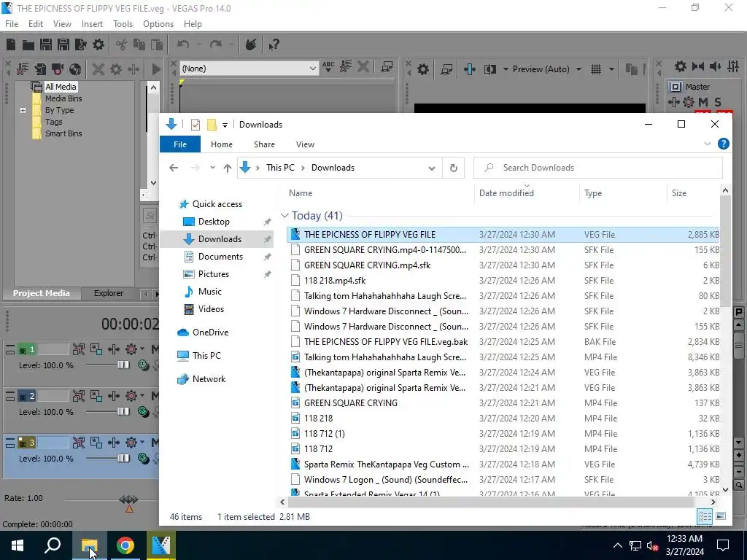This screenshot has width=747, height=560.
Task: Click Preview on External Monitor icon in preview toolbar
Action: (x=446, y=69)
